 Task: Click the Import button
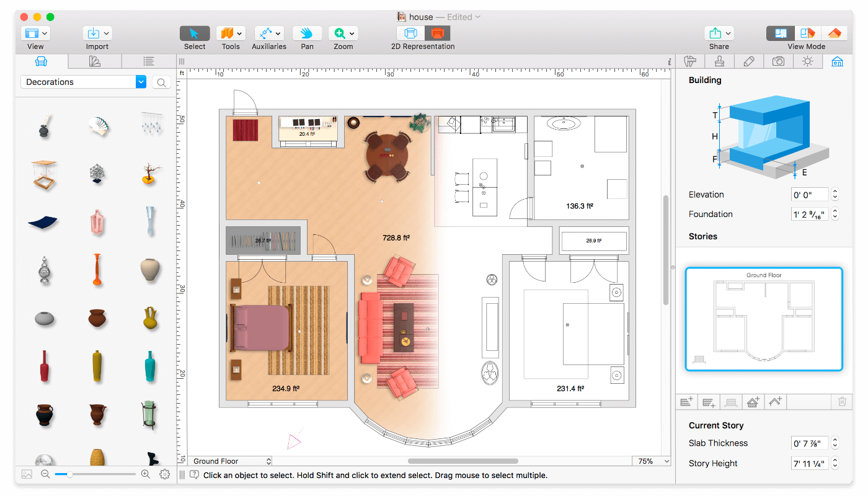pyautogui.click(x=97, y=33)
